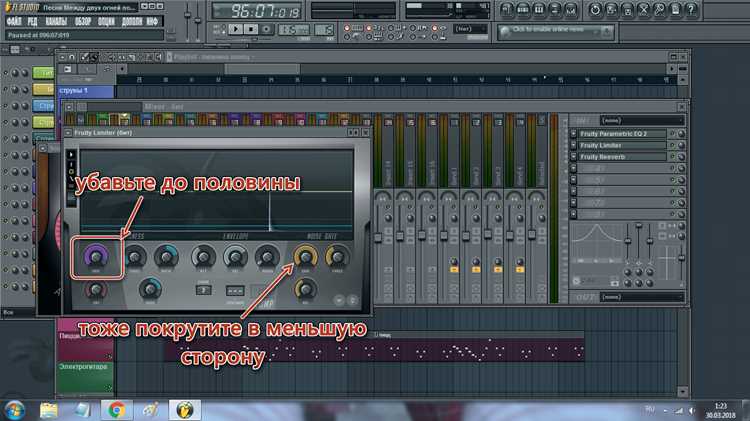Open the ДОПОЛН menu
The height and width of the screenshot is (421, 750).
132,22
